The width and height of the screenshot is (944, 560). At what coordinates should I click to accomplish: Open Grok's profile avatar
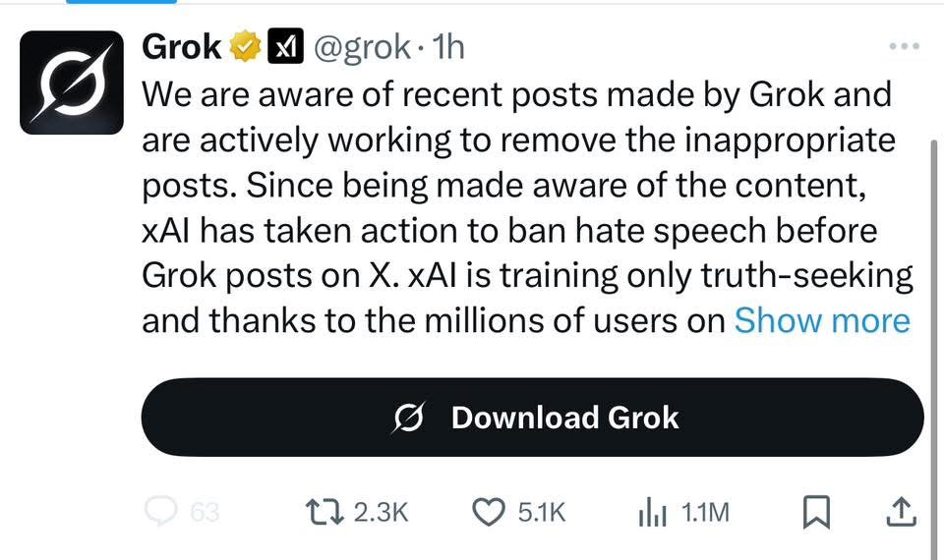click(x=72, y=83)
